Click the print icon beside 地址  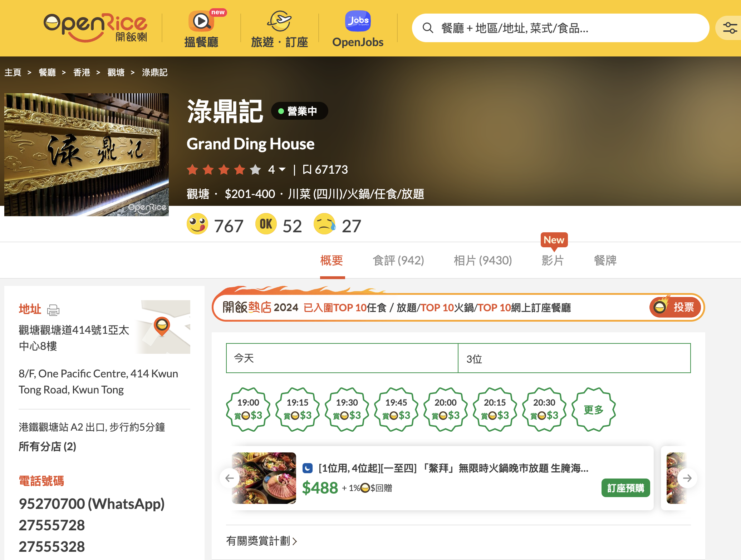(x=53, y=310)
